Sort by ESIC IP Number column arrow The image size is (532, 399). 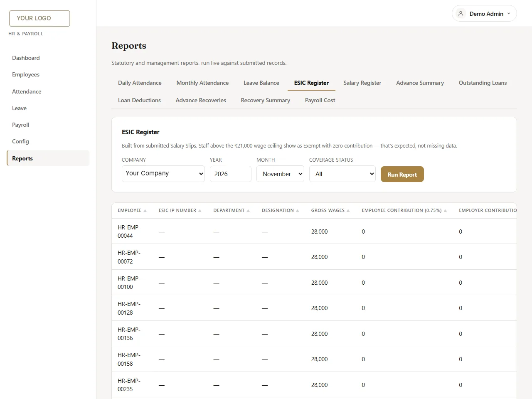point(200,211)
